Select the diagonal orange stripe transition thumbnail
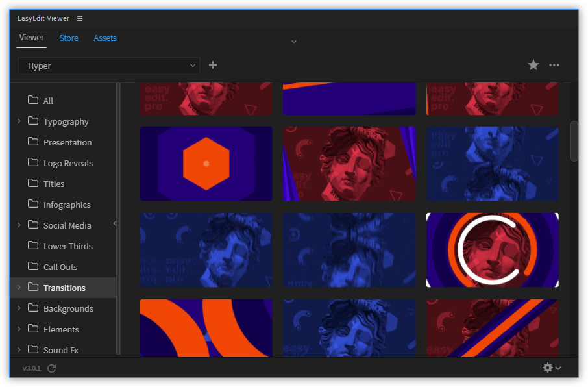Image resolution: width=588 pixels, height=387 pixels. pos(493,328)
